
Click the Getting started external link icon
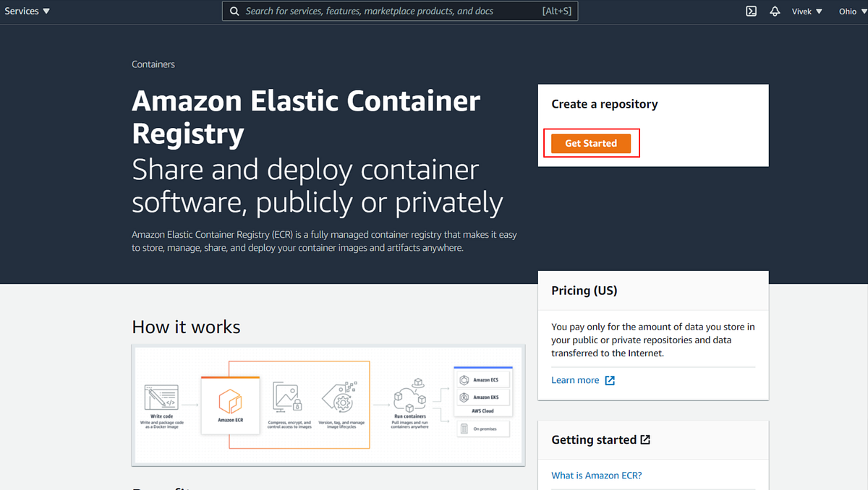click(644, 439)
